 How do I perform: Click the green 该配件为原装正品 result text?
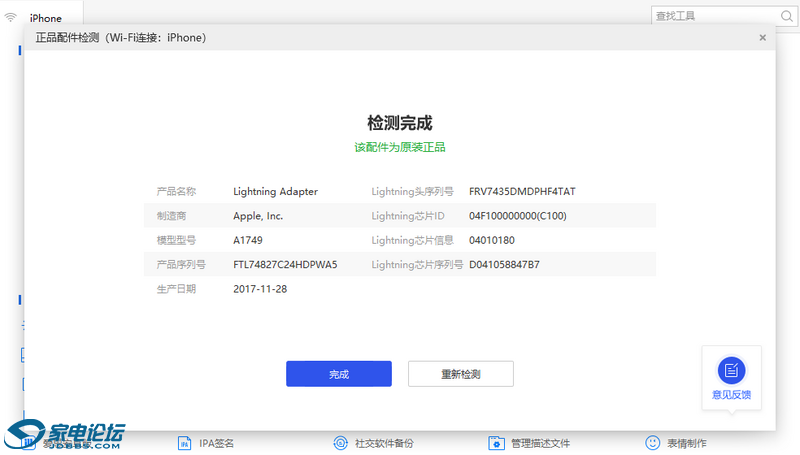coord(400,147)
